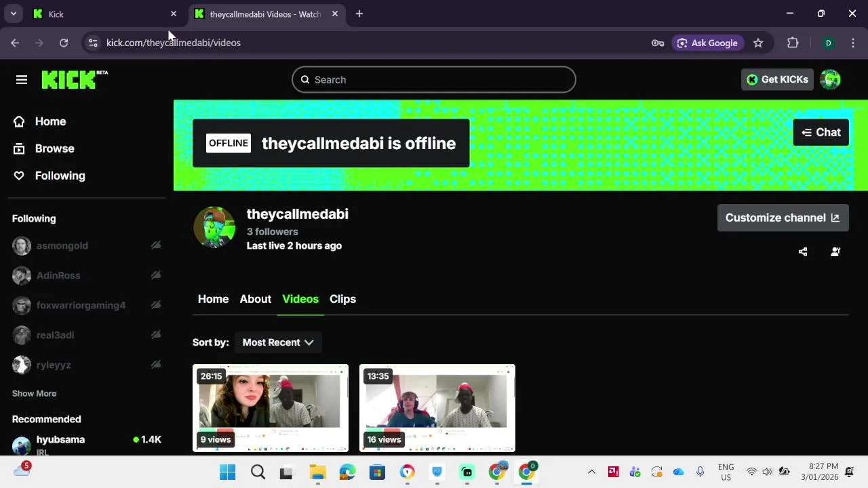Image resolution: width=868 pixels, height=488 pixels.
Task: Click the ENG US language indicator
Action: [x=726, y=472]
